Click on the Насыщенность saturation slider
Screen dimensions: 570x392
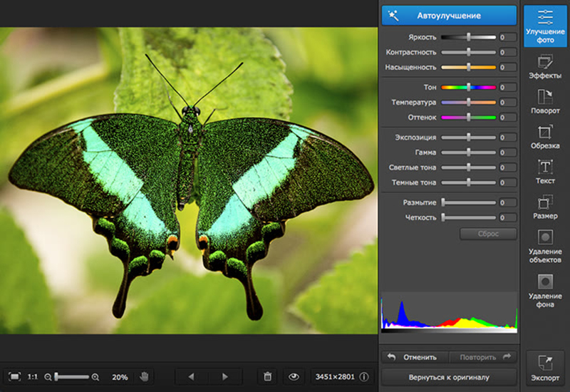click(x=468, y=68)
